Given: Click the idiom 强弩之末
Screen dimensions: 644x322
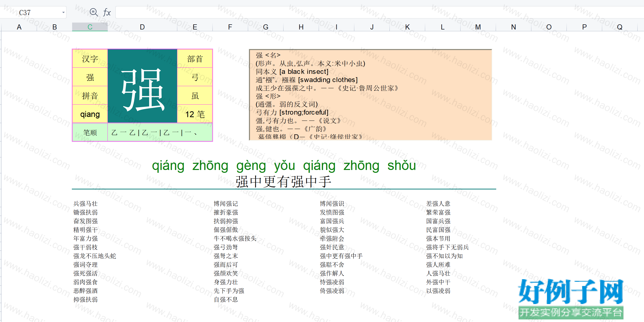Looking at the screenshot, I should coord(226,256).
